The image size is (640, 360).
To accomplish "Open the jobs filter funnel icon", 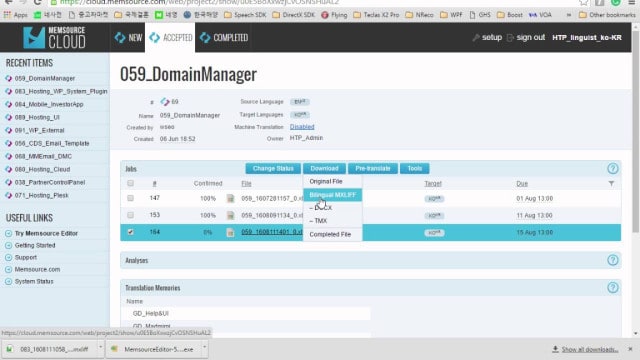I will [611, 184].
